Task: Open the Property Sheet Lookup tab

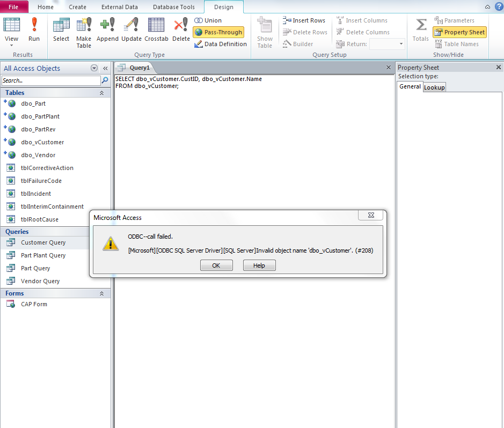Action: (x=434, y=87)
